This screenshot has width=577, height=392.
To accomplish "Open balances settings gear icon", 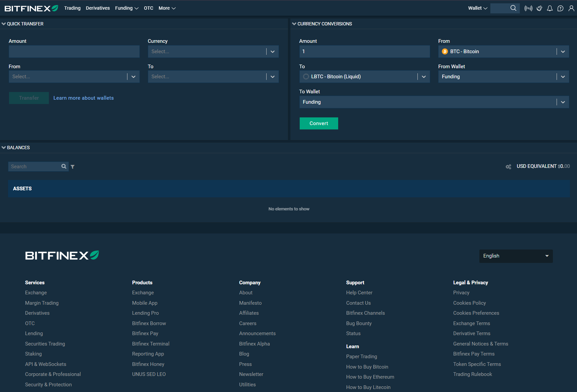I will click(508, 167).
